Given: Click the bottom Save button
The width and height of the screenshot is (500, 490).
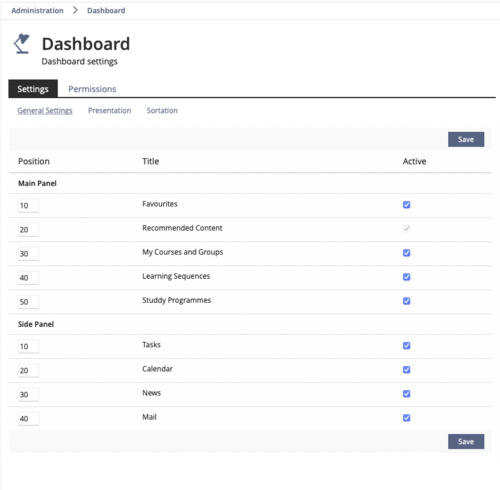Looking at the screenshot, I should [466, 442].
